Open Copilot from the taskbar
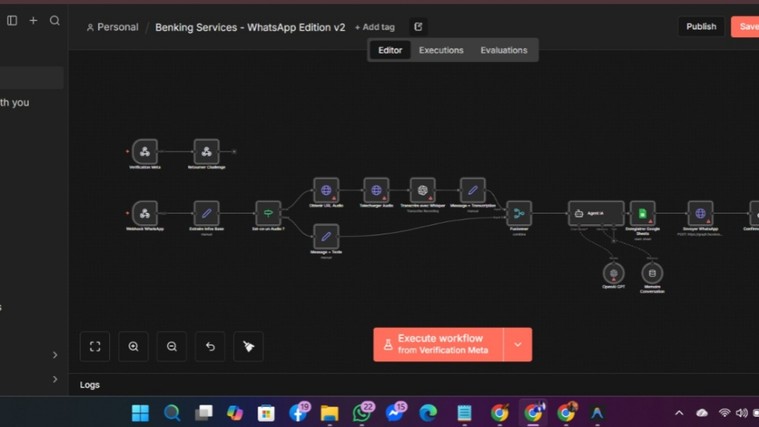 point(235,413)
